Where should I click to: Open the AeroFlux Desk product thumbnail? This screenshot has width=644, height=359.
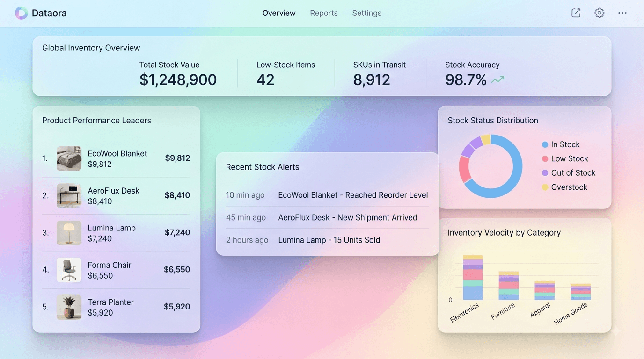[x=69, y=195]
